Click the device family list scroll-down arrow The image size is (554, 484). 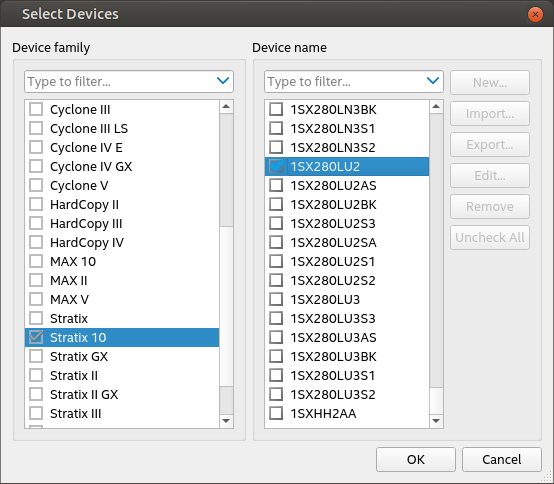226,421
